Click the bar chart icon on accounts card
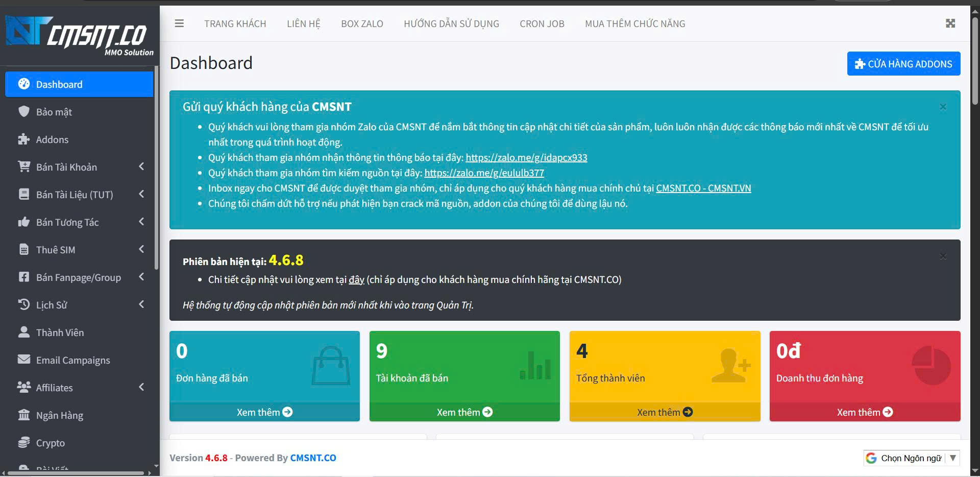The image size is (980, 477). (x=535, y=366)
